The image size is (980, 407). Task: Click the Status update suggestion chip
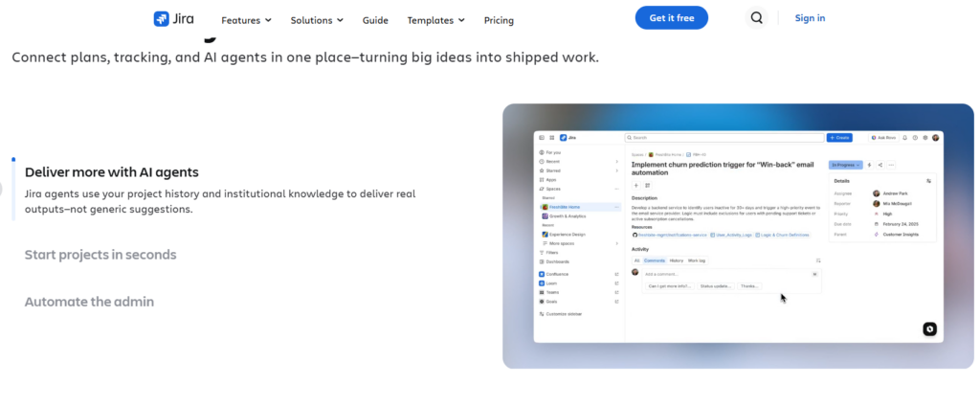click(x=716, y=286)
